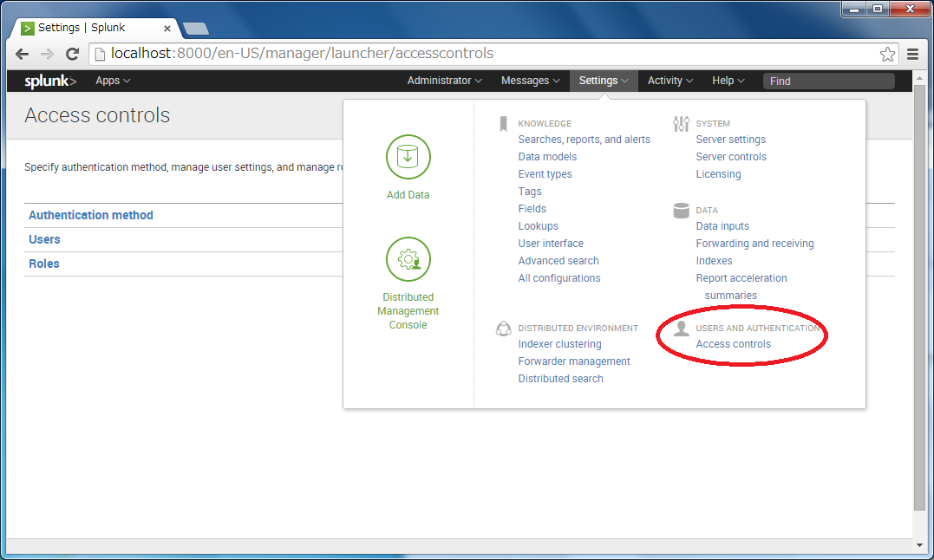Click the Distributed Management Console label

[x=408, y=310]
